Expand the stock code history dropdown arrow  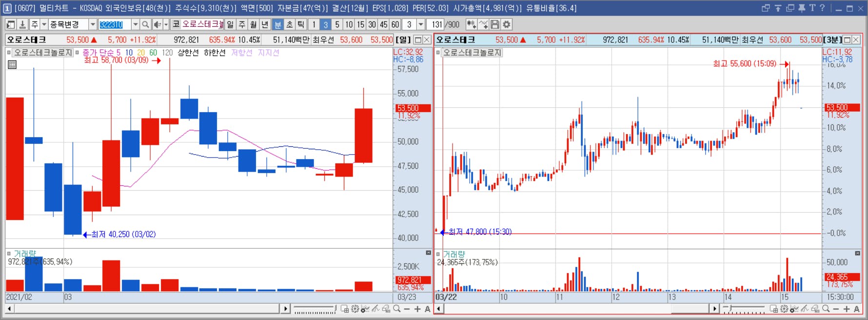pos(136,24)
